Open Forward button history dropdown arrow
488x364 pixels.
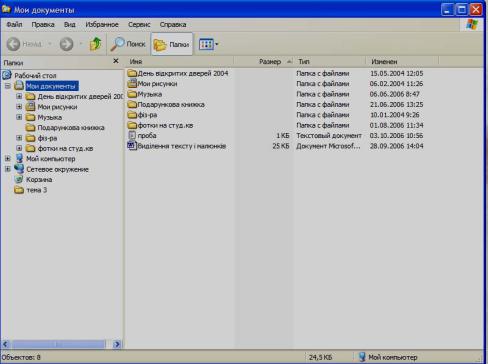81,44
